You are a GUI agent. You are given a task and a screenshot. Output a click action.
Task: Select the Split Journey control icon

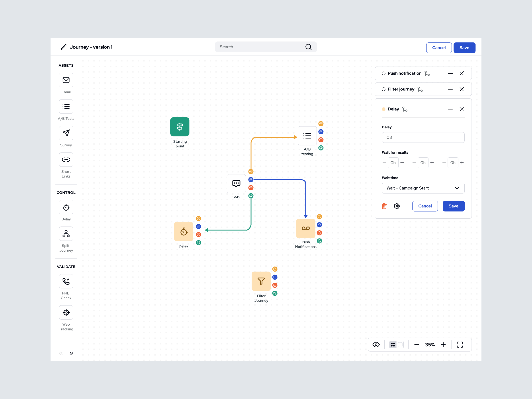pos(66,234)
